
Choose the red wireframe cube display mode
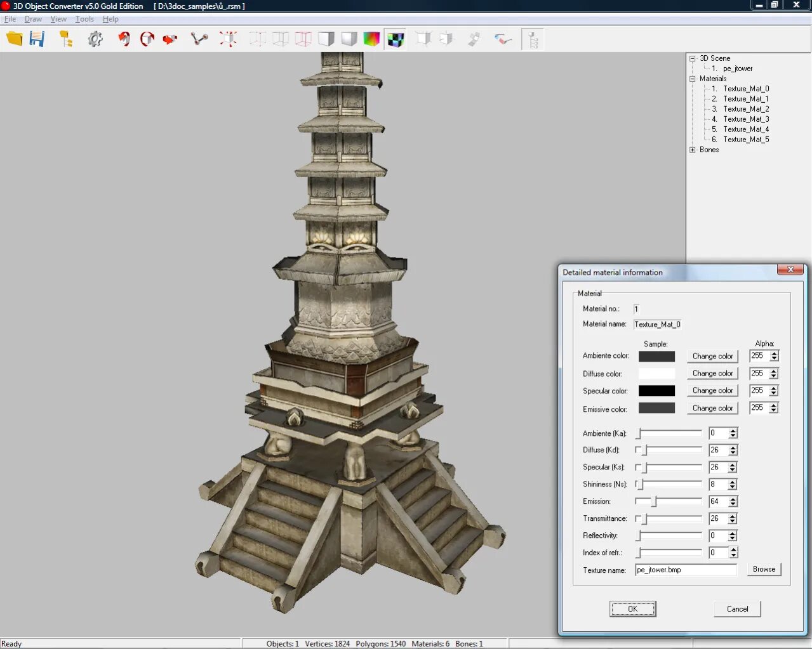[x=303, y=39]
